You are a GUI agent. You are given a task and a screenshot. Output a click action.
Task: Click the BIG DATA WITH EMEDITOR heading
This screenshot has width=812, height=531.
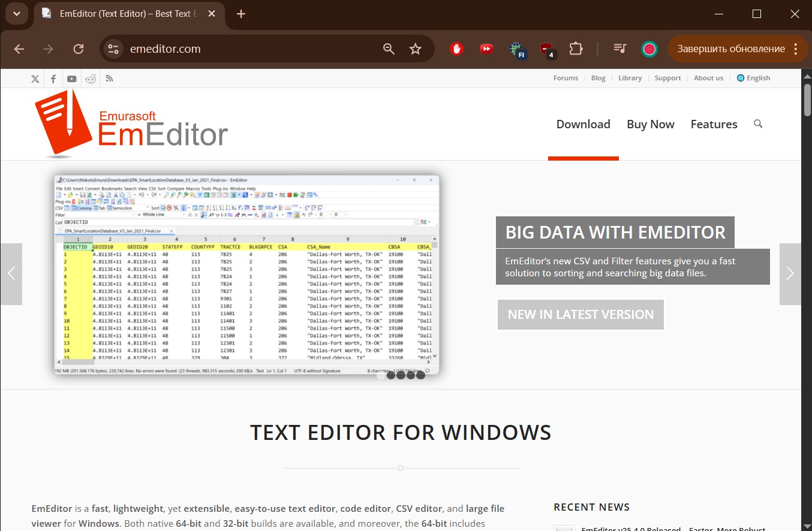click(615, 232)
